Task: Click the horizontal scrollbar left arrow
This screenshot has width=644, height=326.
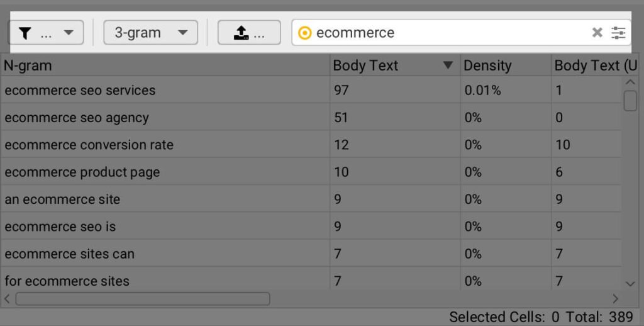Action: (7, 299)
